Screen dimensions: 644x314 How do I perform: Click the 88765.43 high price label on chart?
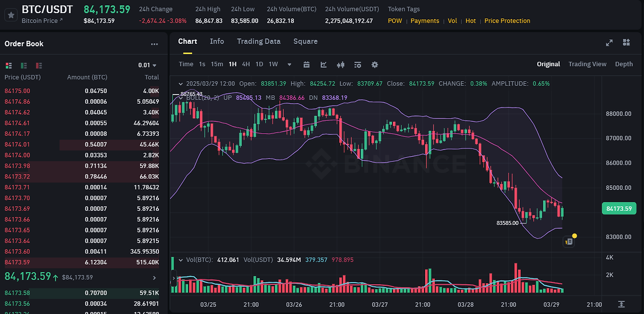coord(191,94)
